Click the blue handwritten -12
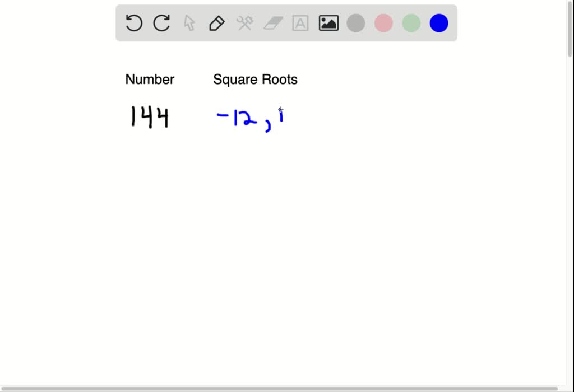The height and width of the screenshot is (392, 574). (x=235, y=116)
